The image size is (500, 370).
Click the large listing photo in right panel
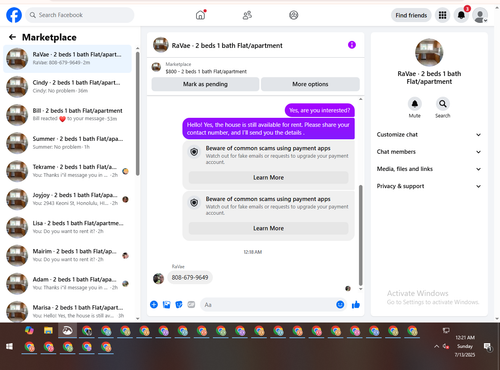(429, 52)
